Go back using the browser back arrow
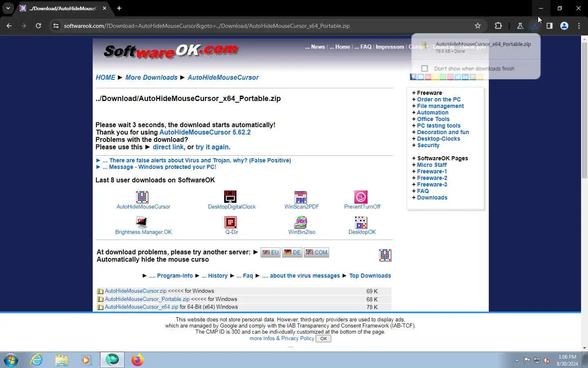Viewport: 588px width, 368px height. pos(9,26)
